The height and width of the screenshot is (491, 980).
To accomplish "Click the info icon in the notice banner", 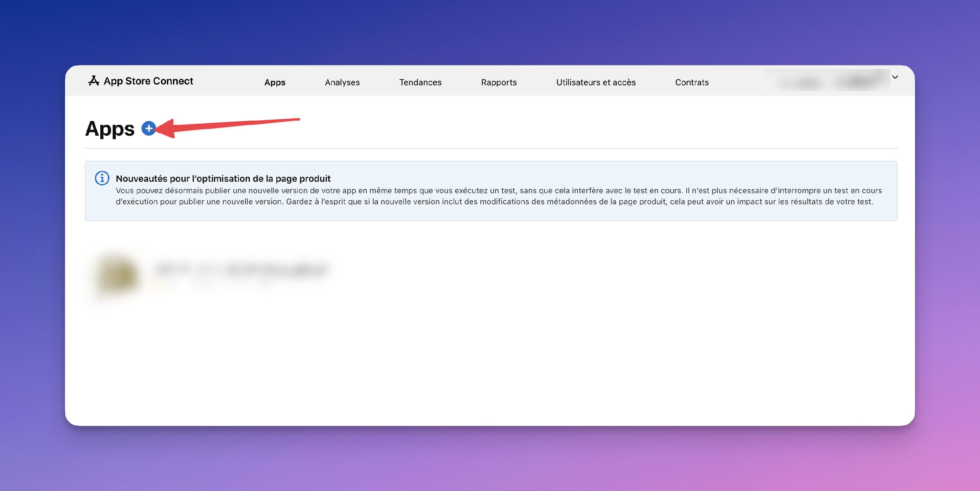I will point(102,178).
